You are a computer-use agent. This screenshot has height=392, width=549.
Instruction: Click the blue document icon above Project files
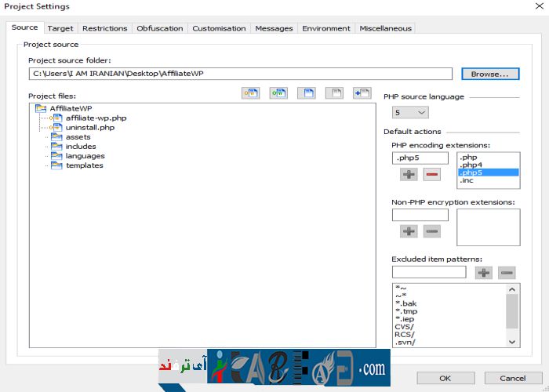click(306, 93)
